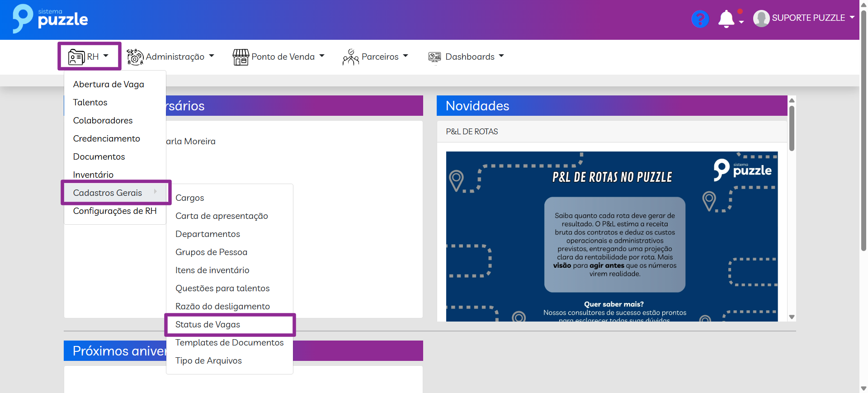Expand the Dashboards dropdown arrow

[x=501, y=56]
